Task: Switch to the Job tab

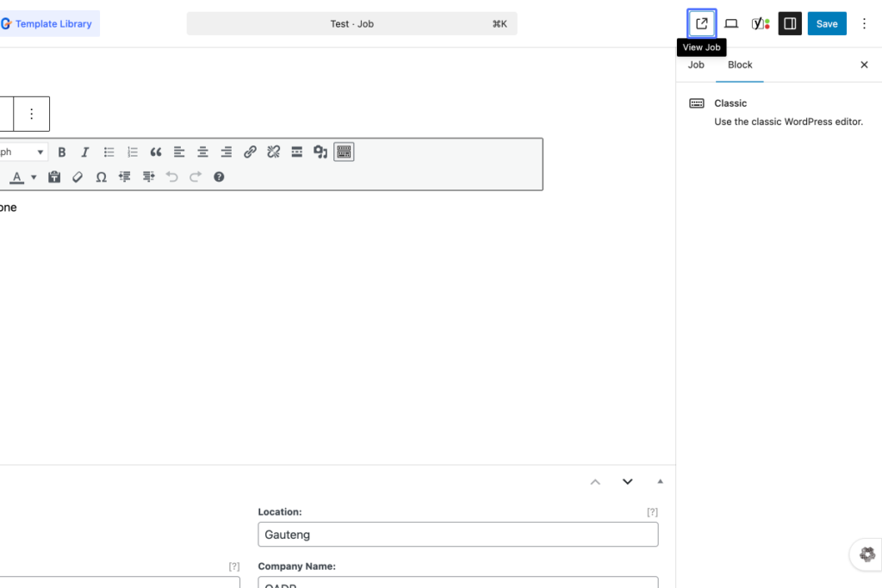Action: [696, 65]
